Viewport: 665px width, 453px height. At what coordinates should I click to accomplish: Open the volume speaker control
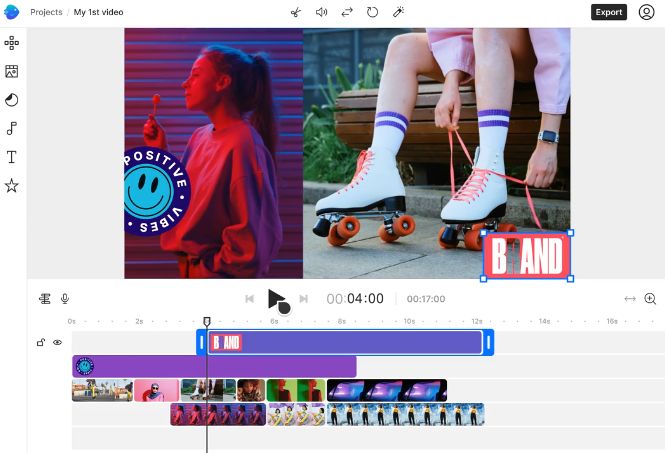321,12
